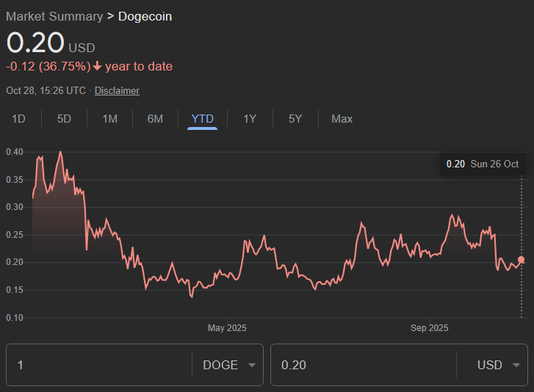
Task: Click the Market Summary breadcrumb
Action: (x=54, y=16)
